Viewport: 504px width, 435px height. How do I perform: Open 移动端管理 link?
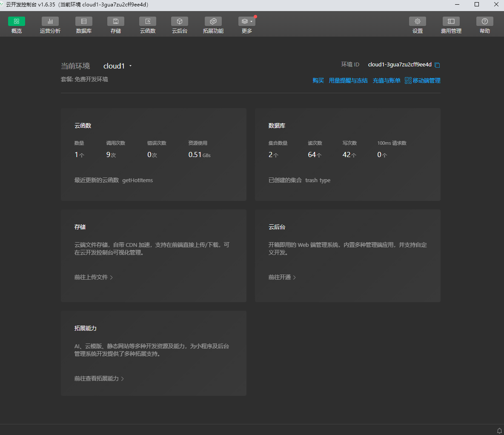coord(423,80)
